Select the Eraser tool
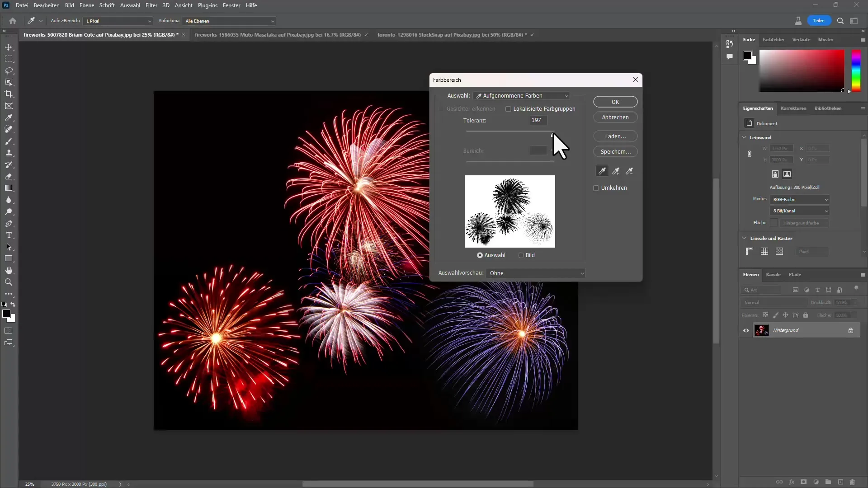The width and height of the screenshot is (868, 488). 9,176
